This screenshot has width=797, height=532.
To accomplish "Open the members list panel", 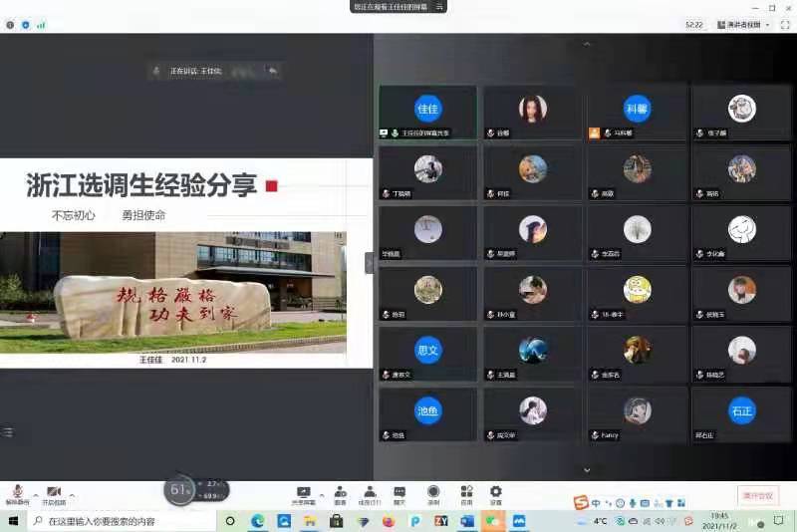I will [x=370, y=493].
